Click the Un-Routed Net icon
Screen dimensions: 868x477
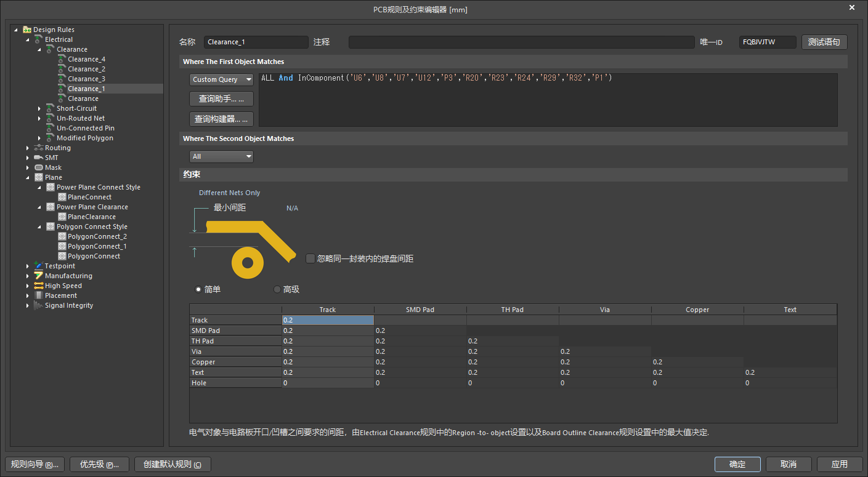pyautogui.click(x=51, y=118)
